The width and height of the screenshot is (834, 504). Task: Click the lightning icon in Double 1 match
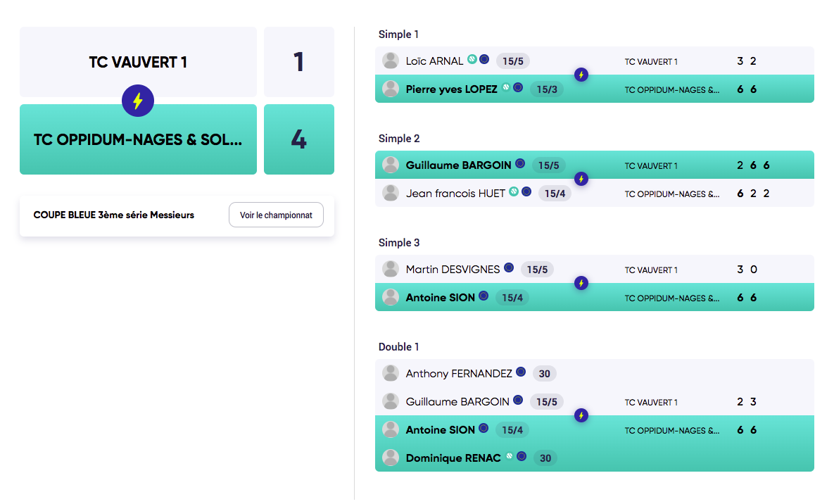coord(581,415)
